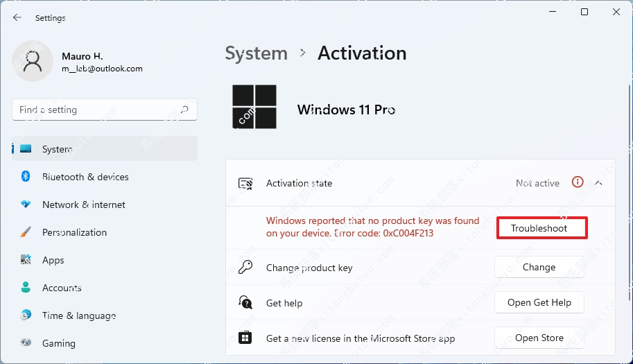Click the back arrow in Settings
633x364 pixels.
click(x=17, y=18)
